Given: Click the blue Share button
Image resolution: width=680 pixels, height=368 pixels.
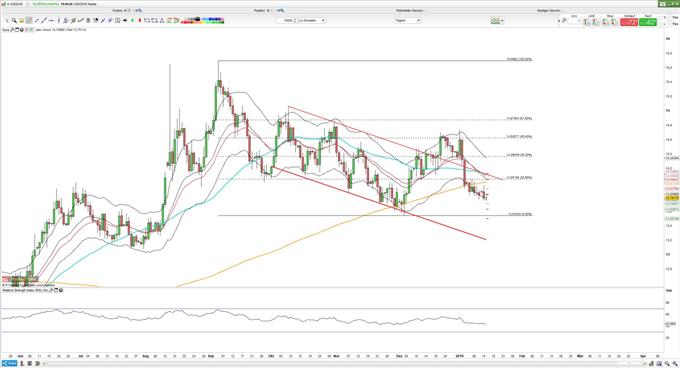Looking at the screenshot, I should pyautogui.click(x=10, y=363).
